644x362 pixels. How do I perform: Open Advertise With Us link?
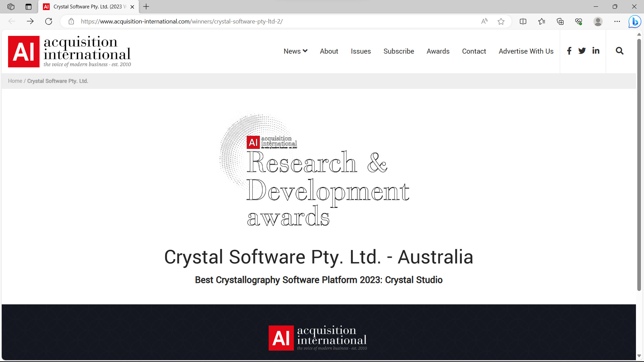point(526,51)
